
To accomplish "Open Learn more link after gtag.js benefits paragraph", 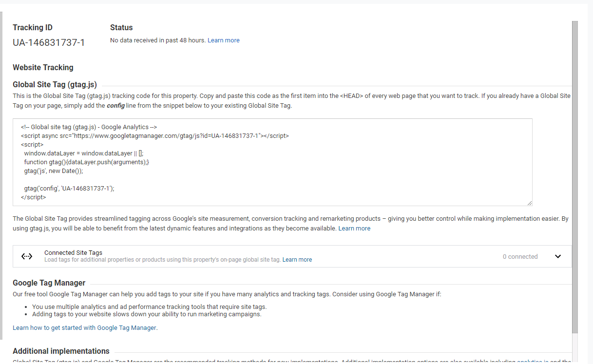I will tap(354, 229).
